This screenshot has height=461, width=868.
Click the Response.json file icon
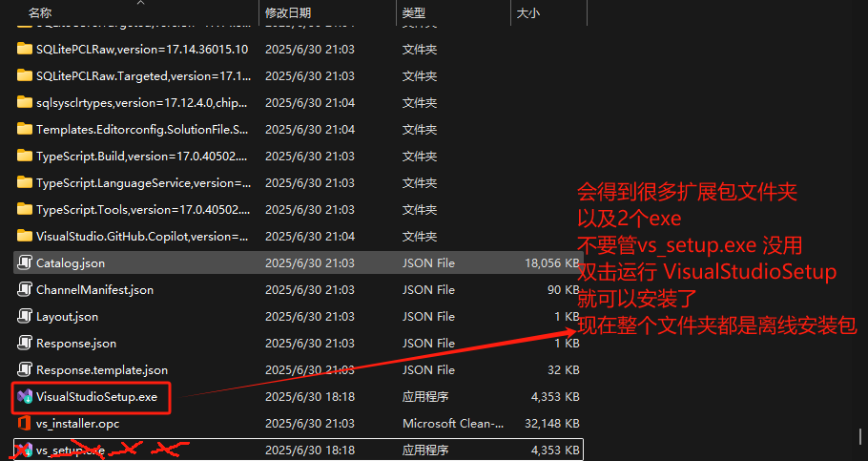click(x=25, y=343)
